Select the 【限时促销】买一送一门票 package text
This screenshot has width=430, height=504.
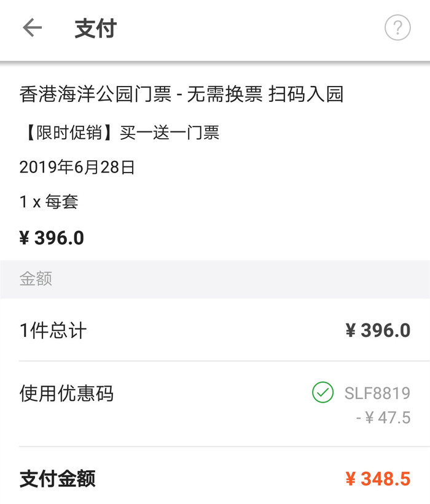pos(119,133)
